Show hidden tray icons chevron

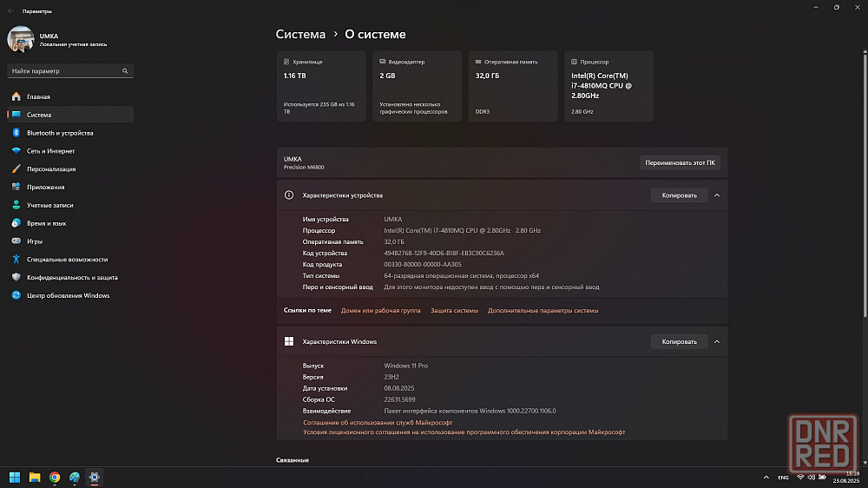[766, 477]
